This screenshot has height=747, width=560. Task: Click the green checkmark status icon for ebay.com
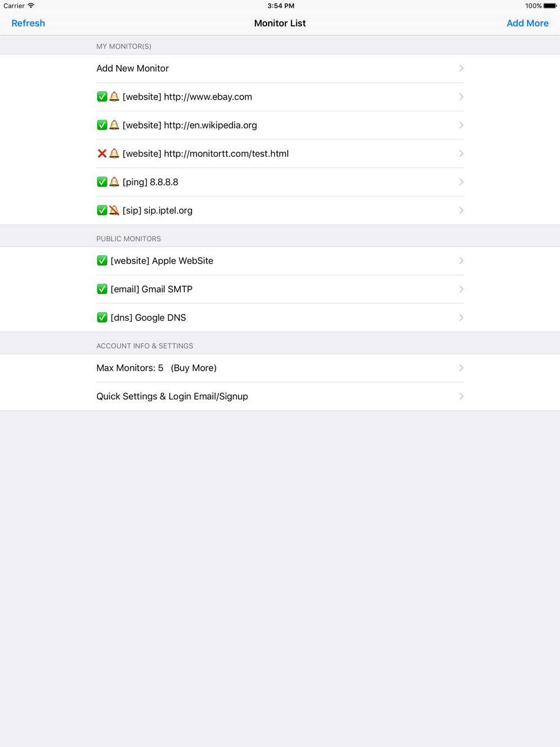pyautogui.click(x=102, y=97)
